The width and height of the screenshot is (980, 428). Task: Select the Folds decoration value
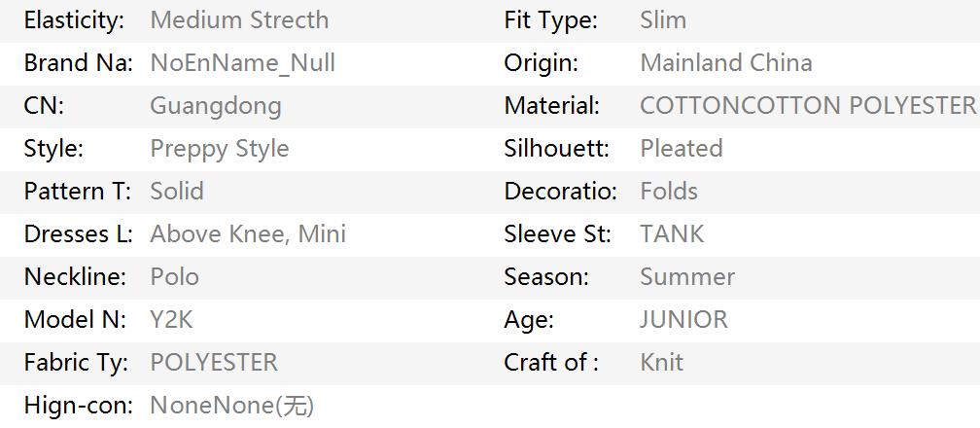pos(669,192)
